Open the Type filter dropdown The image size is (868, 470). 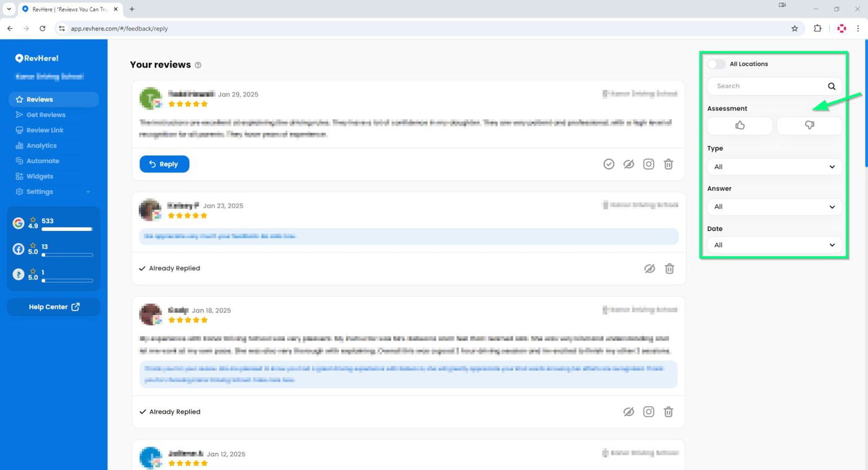pyautogui.click(x=774, y=167)
